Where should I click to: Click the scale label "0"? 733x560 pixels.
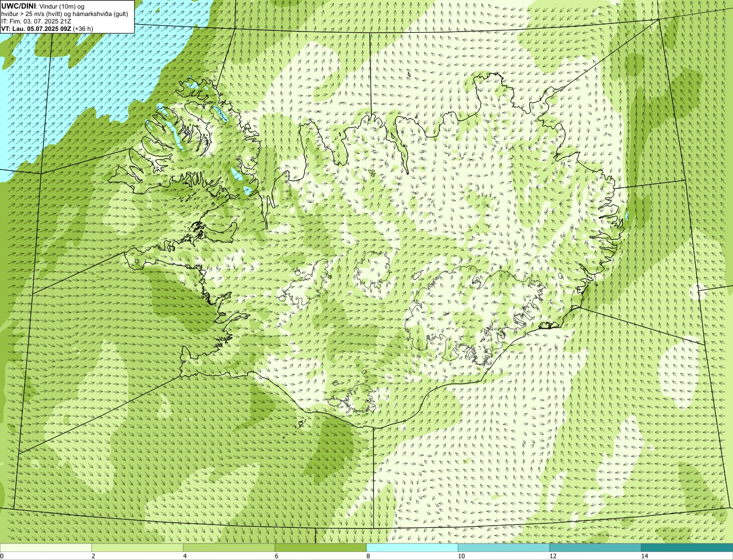click(x=2, y=556)
